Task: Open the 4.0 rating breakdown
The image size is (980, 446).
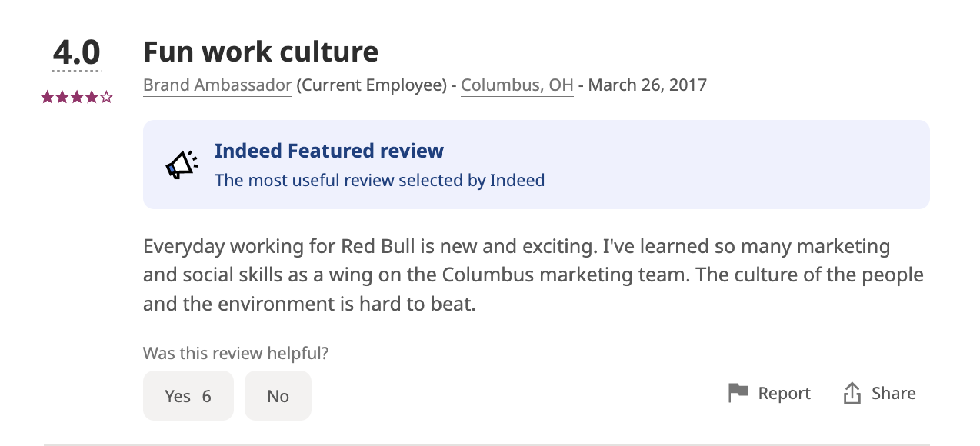Action: (76, 53)
